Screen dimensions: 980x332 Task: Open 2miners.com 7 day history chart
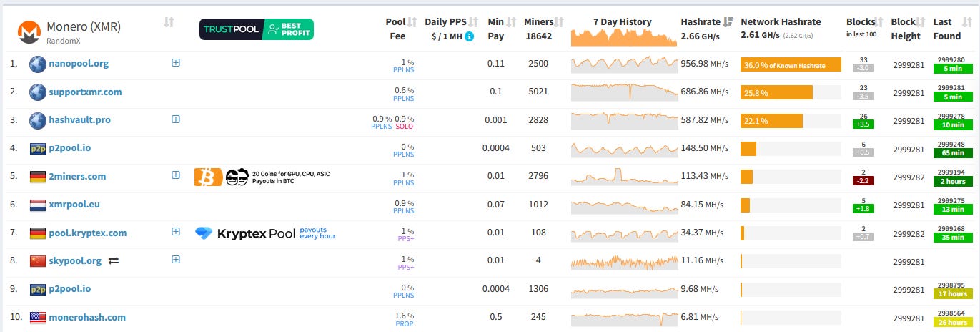pos(624,177)
